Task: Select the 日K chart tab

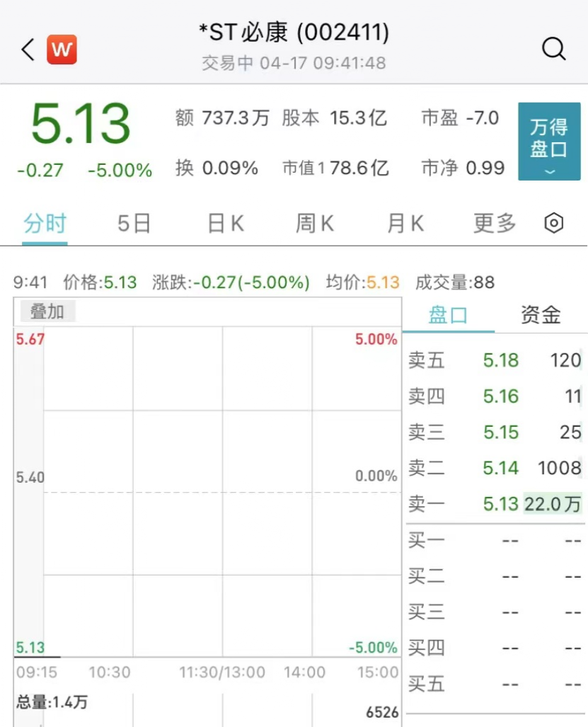Action: [x=225, y=224]
